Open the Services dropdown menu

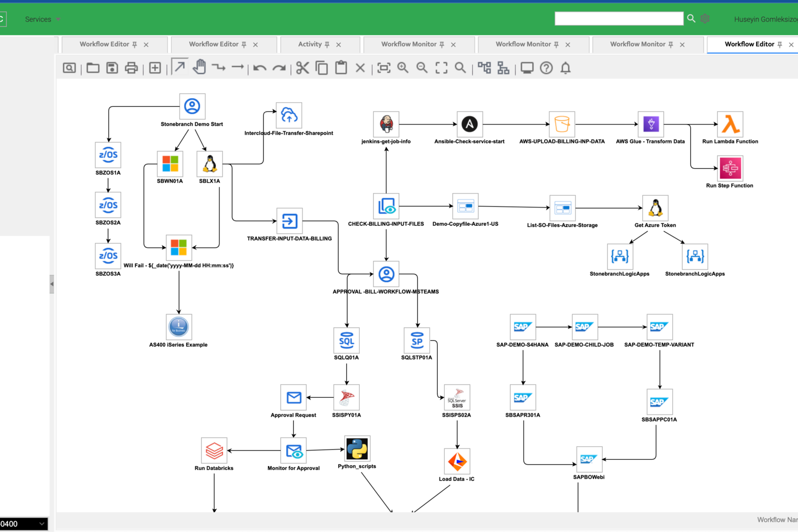tap(42, 19)
